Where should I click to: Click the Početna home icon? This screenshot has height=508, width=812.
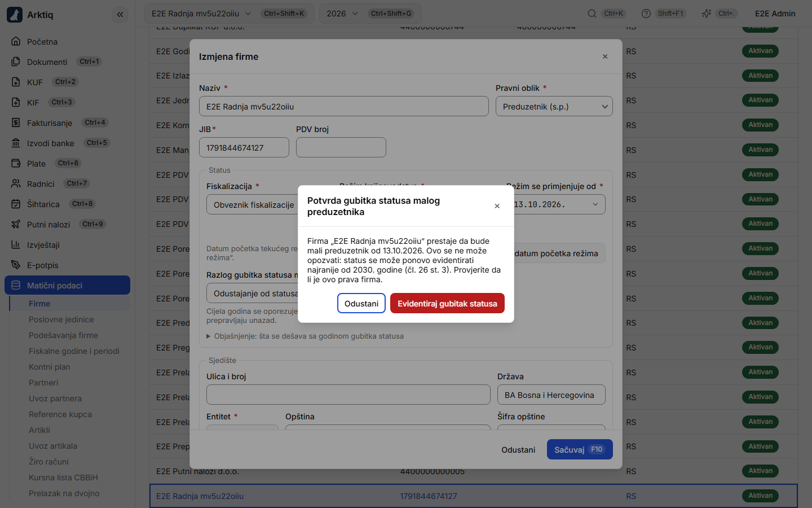pyautogui.click(x=16, y=42)
